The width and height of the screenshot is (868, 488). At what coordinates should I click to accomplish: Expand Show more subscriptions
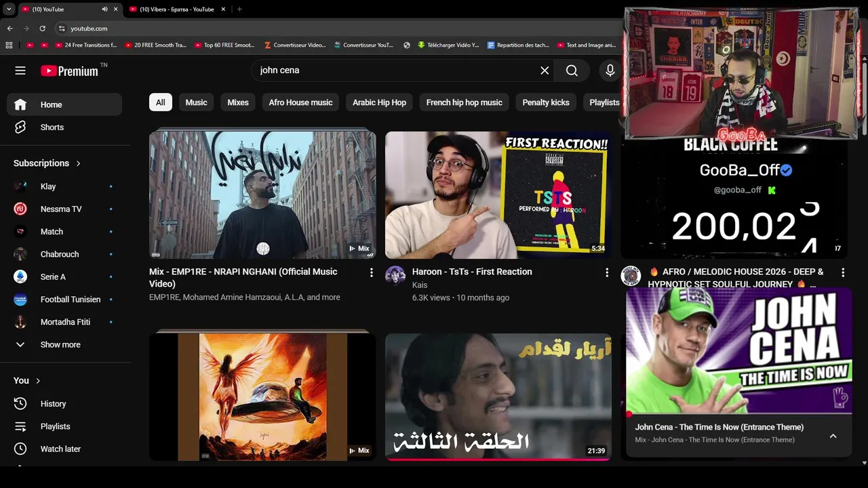click(64, 344)
